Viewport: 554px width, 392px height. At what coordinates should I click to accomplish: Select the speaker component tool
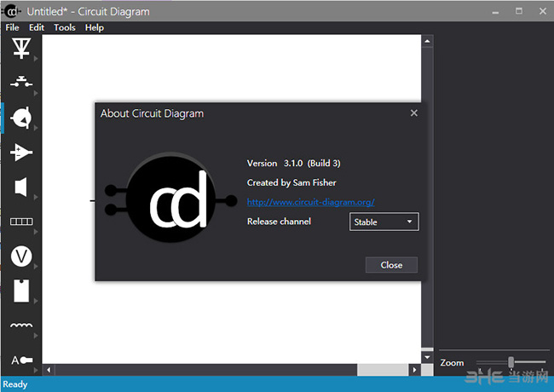click(21, 187)
